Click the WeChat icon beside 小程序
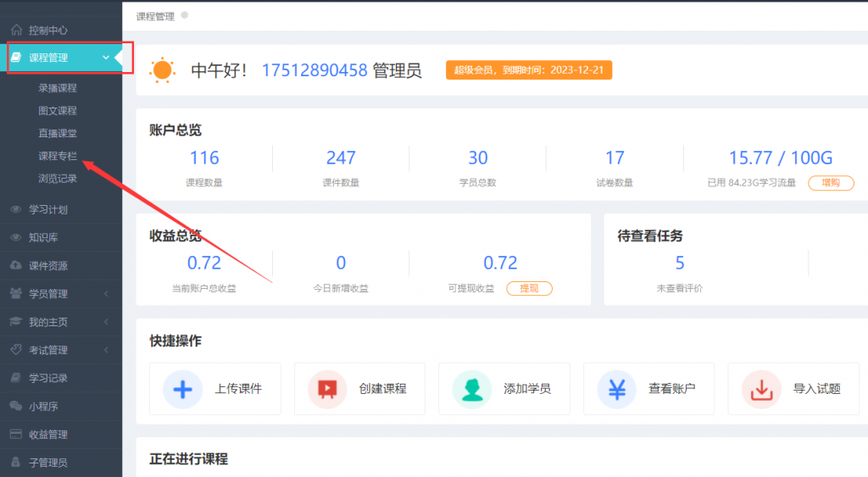This screenshot has height=477, width=868. [x=15, y=406]
